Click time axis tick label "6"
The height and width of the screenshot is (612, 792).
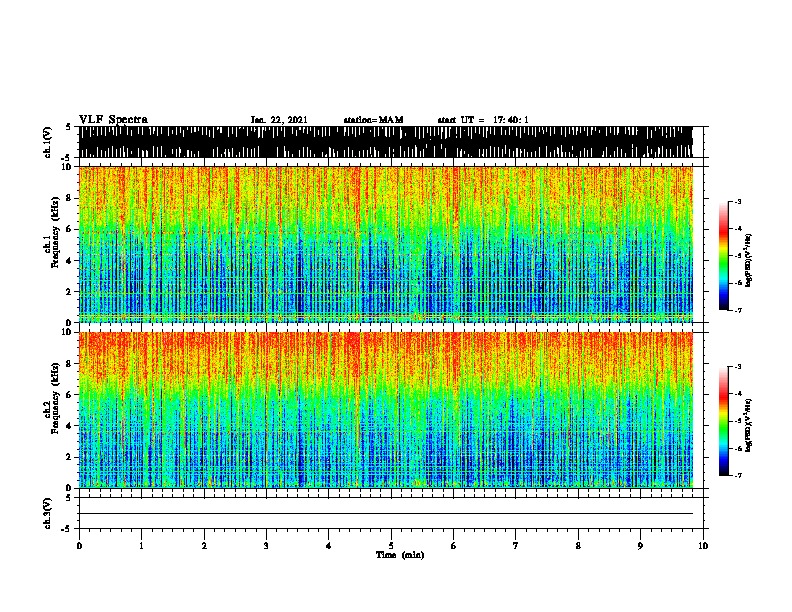454,546
